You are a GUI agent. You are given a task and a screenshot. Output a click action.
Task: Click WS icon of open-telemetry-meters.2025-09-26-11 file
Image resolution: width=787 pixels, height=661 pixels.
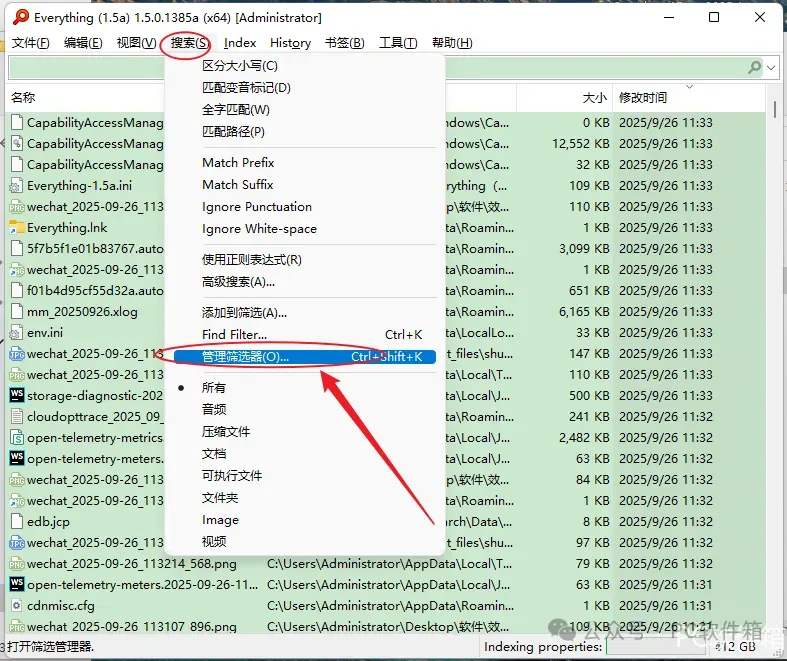point(17,584)
